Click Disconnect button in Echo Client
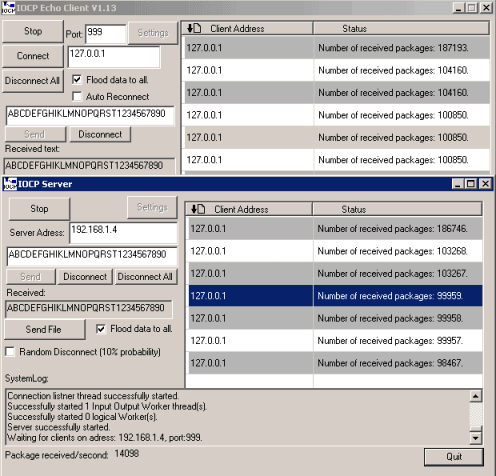 tap(100, 134)
